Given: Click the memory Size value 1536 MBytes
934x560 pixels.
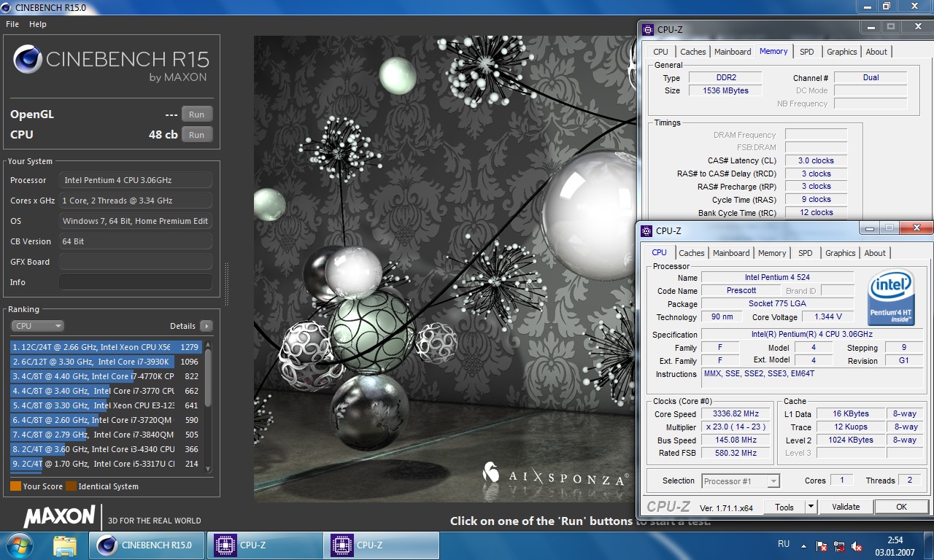Looking at the screenshot, I should coord(725,91).
